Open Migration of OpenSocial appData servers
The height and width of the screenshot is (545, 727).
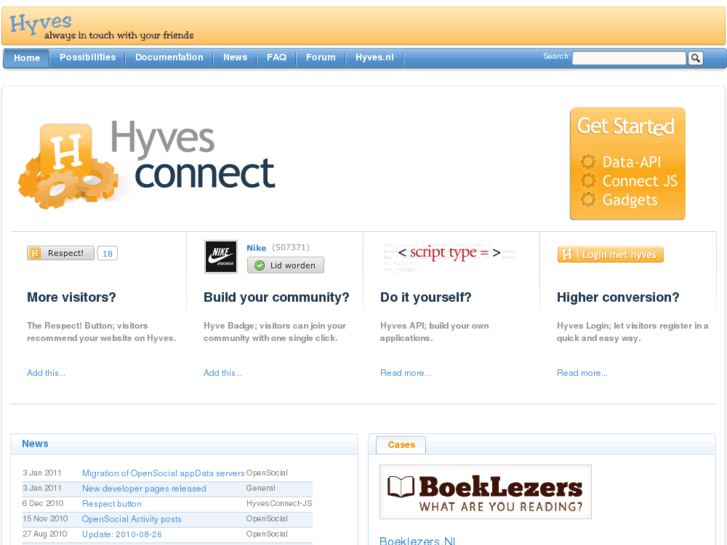[163, 473]
